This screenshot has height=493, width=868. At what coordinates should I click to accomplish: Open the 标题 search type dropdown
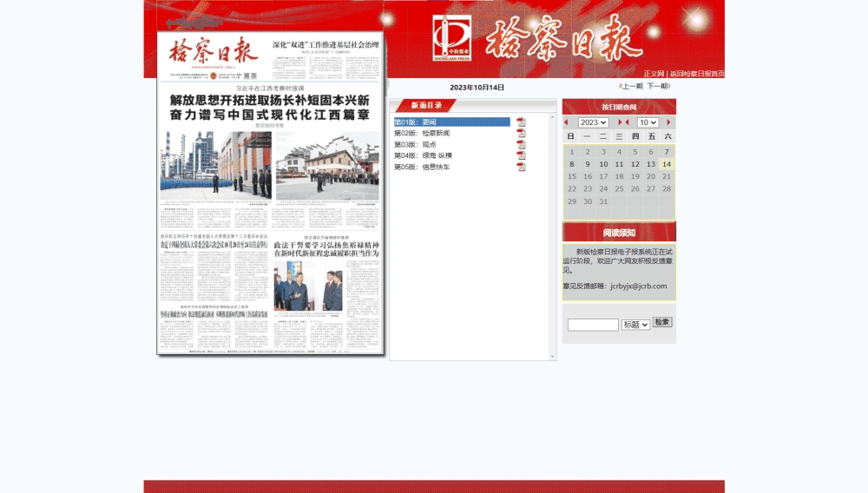(x=635, y=325)
